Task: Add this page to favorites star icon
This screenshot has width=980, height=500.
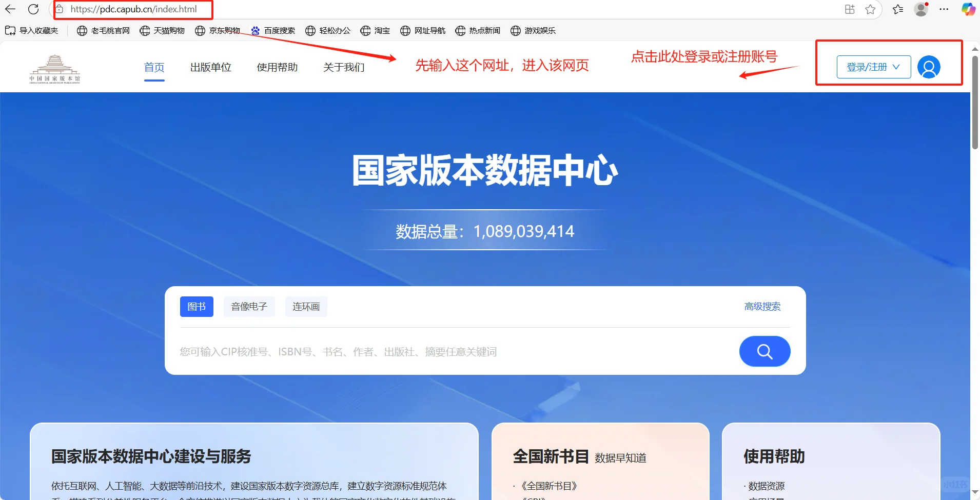Action: [870, 9]
